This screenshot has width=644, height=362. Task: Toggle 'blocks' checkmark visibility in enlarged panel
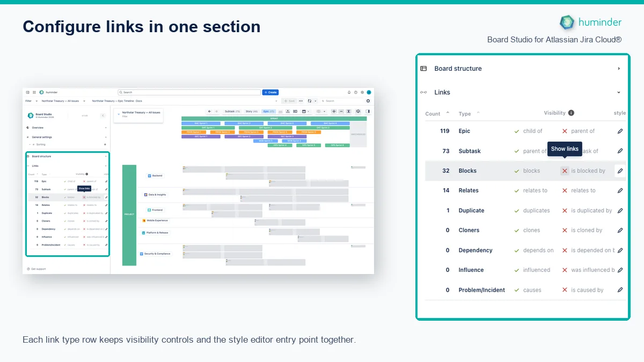point(517,171)
